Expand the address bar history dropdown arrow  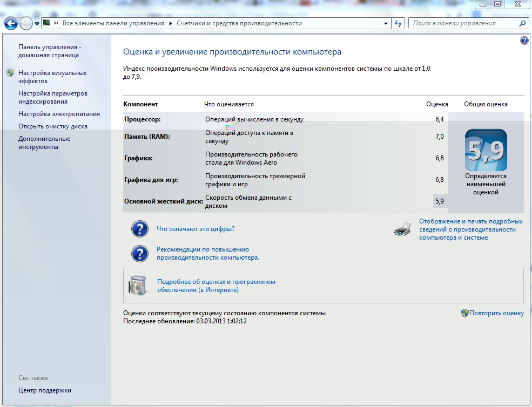point(386,23)
